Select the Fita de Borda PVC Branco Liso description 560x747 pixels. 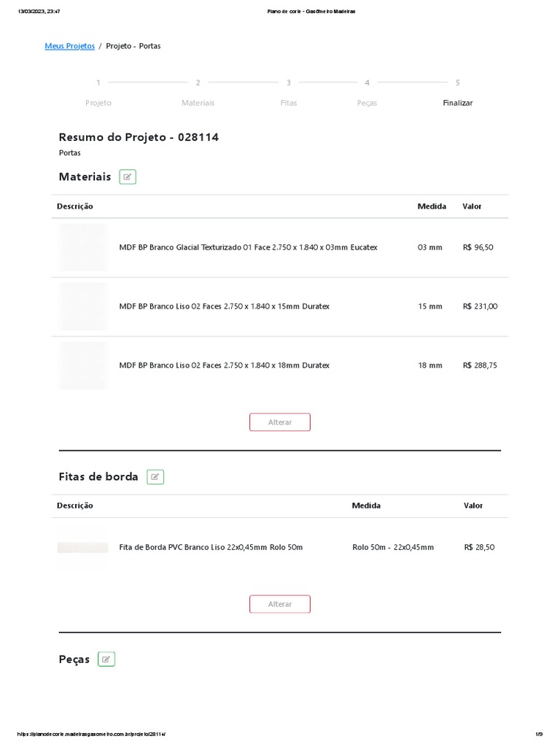[211, 547]
